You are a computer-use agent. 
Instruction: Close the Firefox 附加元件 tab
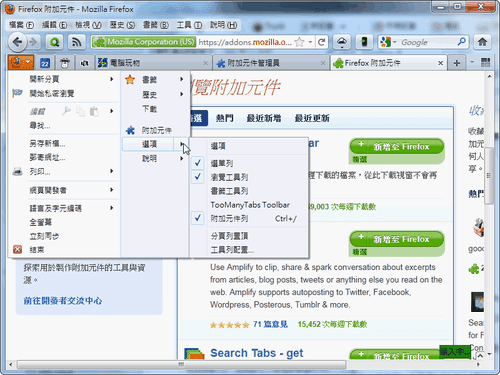440,63
